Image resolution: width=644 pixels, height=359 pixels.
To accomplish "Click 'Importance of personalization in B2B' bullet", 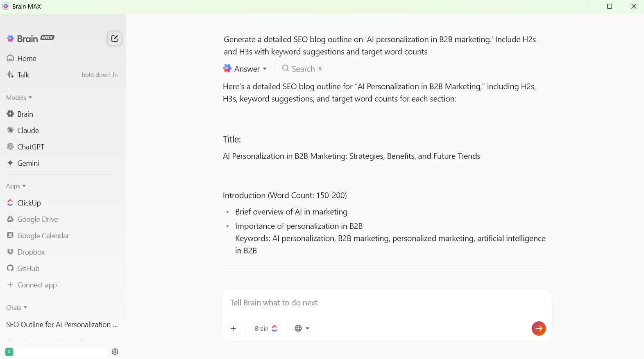I will [x=299, y=226].
